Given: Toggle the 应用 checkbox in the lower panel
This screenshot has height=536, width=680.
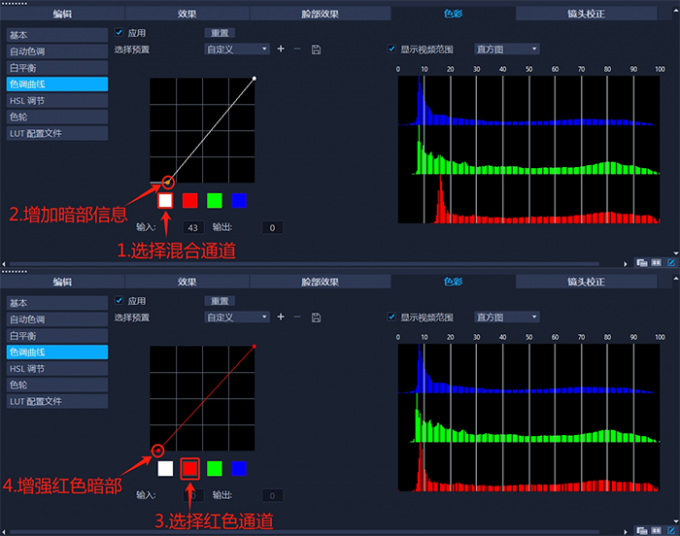Looking at the screenshot, I should (x=119, y=301).
